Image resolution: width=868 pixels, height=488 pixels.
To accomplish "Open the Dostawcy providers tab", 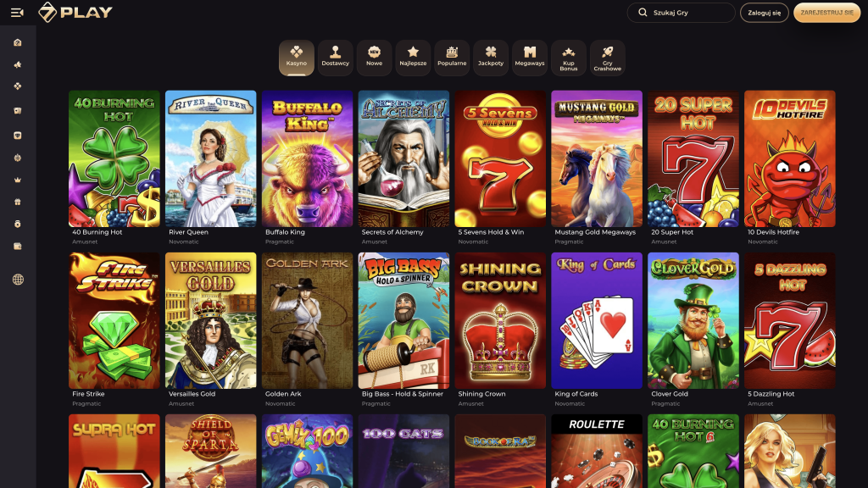I will pos(336,58).
